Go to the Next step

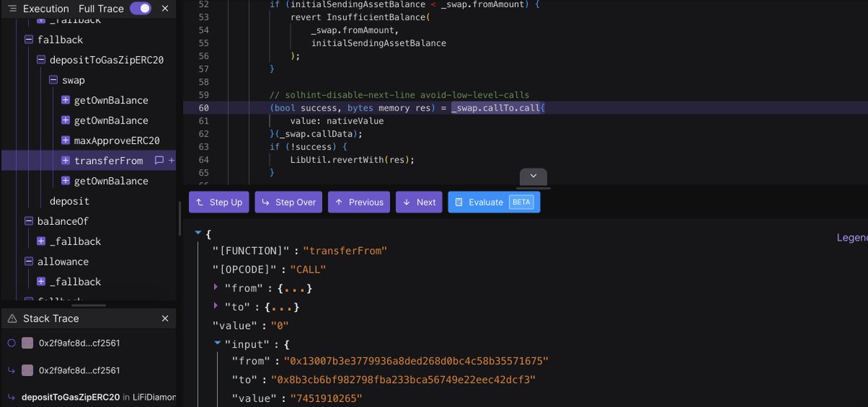pyautogui.click(x=419, y=202)
